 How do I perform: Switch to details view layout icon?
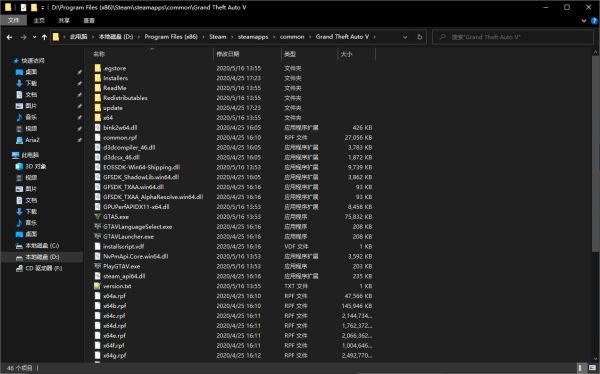[580, 368]
